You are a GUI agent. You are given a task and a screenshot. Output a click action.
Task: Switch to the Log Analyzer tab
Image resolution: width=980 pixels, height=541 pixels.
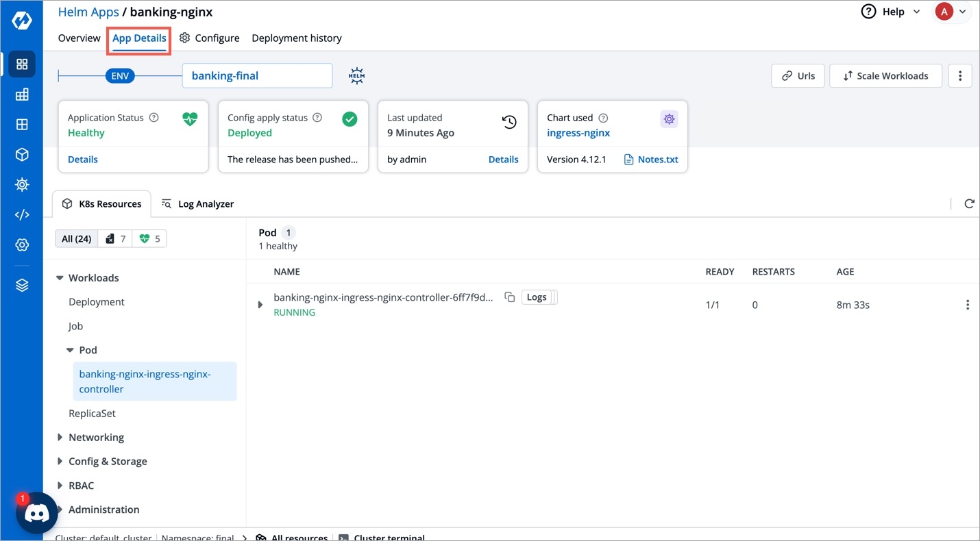(197, 203)
